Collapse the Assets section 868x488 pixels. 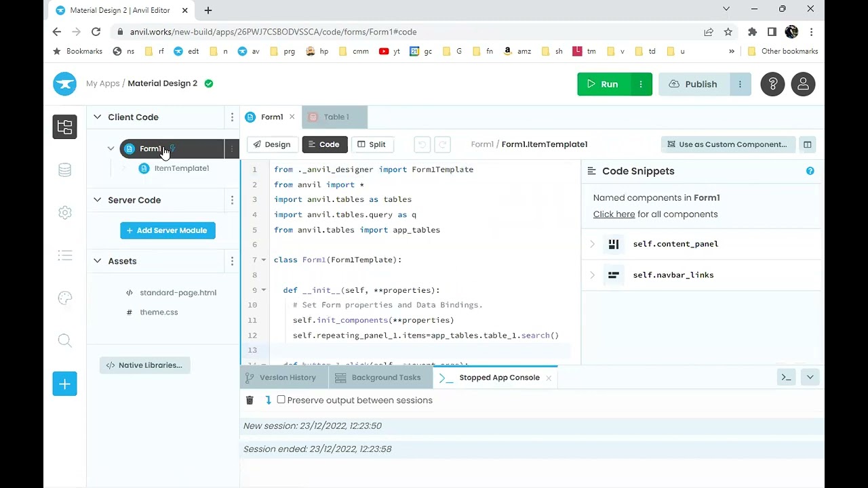tap(98, 261)
